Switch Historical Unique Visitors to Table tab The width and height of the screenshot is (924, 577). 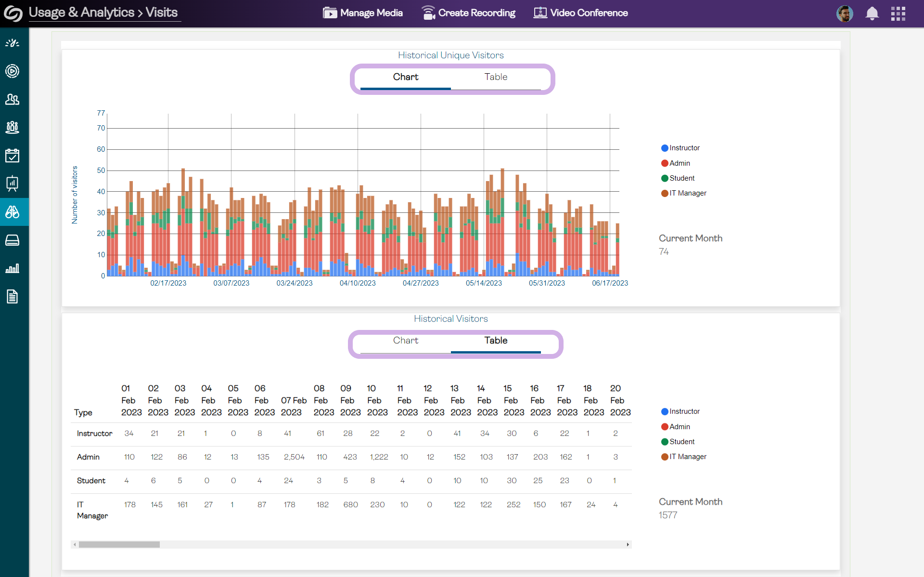pos(496,77)
